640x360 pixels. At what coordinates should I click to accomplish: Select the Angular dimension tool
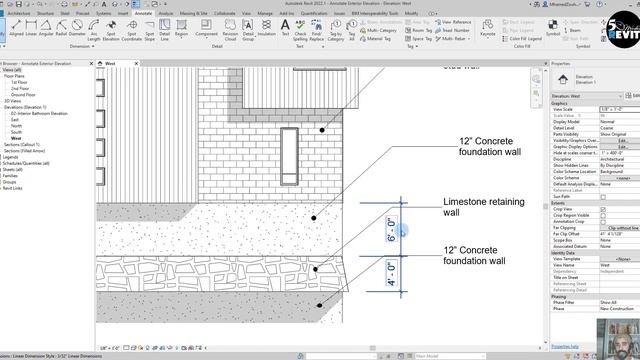click(x=46, y=29)
